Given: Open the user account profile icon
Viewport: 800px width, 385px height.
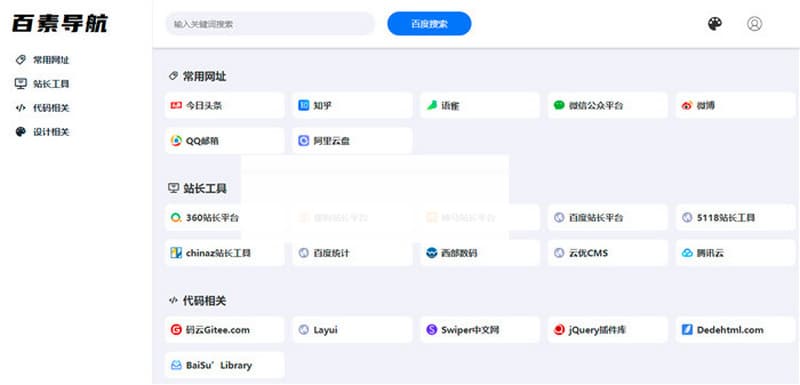Looking at the screenshot, I should pyautogui.click(x=754, y=23).
